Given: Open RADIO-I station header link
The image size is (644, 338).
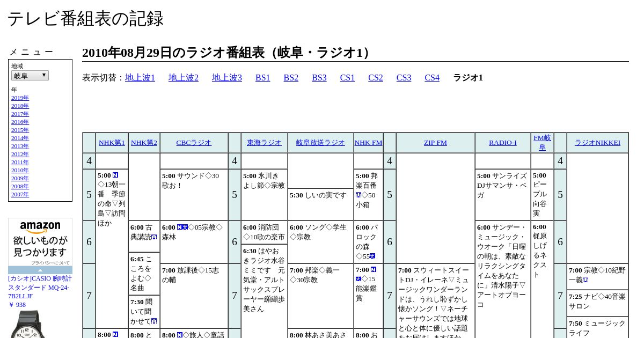Looking at the screenshot, I should pyautogui.click(x=503, y=143).
